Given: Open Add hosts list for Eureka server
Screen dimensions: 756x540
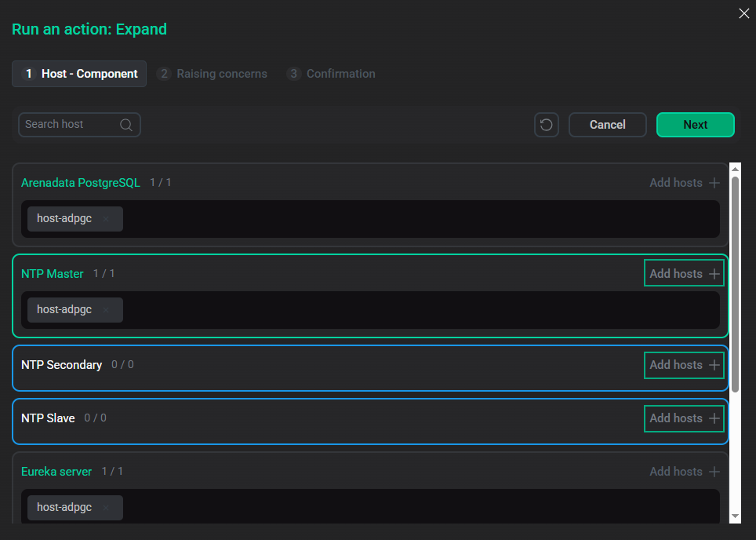Looking at the screenshot, I should click(684, 472).
